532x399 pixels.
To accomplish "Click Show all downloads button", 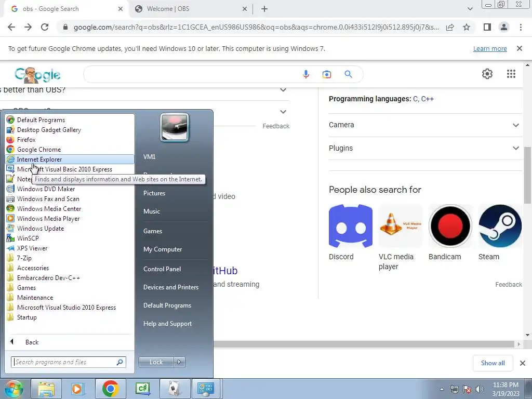I will (x=493, y=363).
